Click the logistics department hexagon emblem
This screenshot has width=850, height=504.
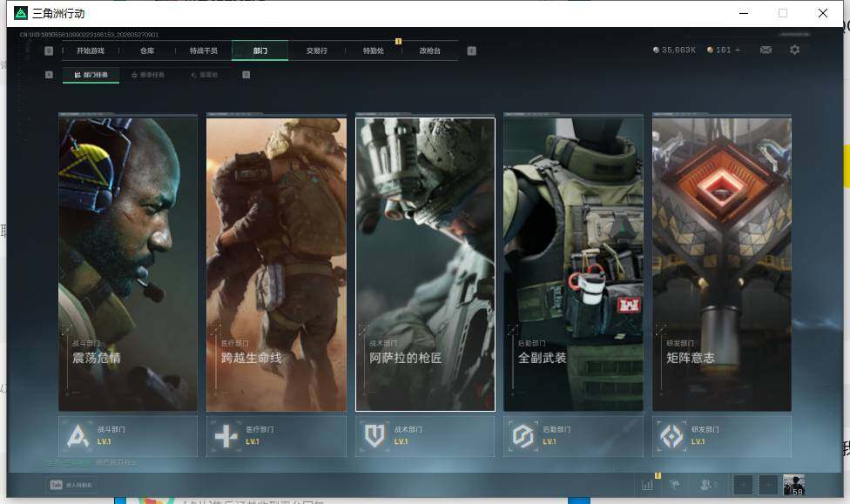point(523,436)
